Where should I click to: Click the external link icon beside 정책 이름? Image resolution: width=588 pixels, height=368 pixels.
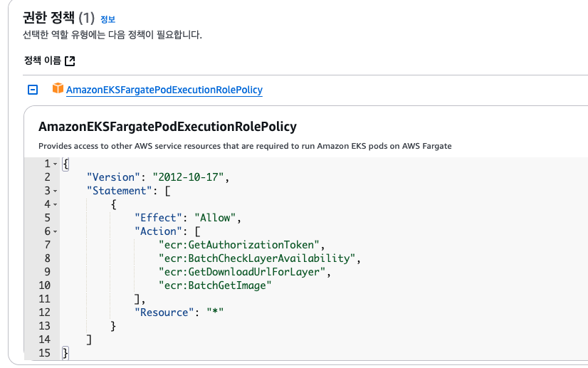pyautogui.click(x=70, y=61)
